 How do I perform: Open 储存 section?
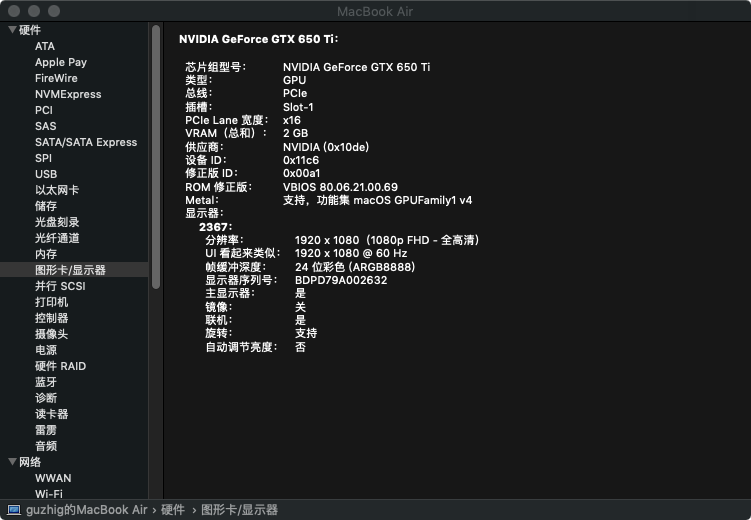click(x=46, y=206)
